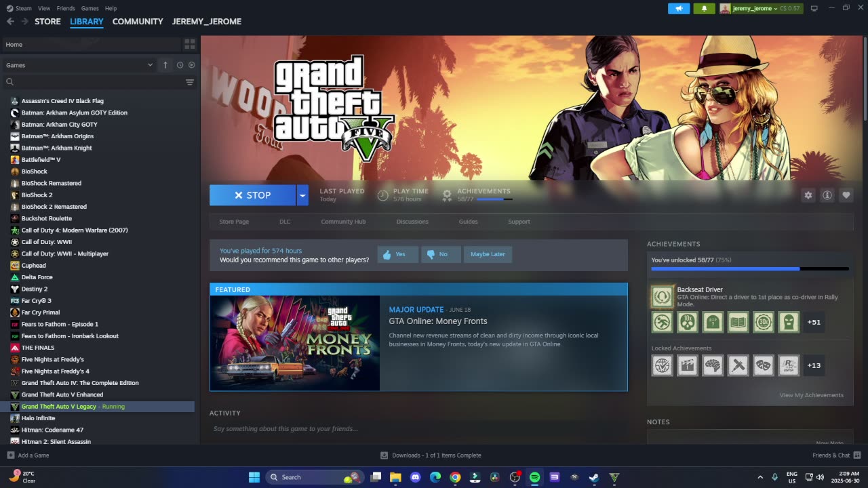This screenshot has height=488, width=868.
Task: Click No thumbs-down recommendation button
Action: pos(441,254)
